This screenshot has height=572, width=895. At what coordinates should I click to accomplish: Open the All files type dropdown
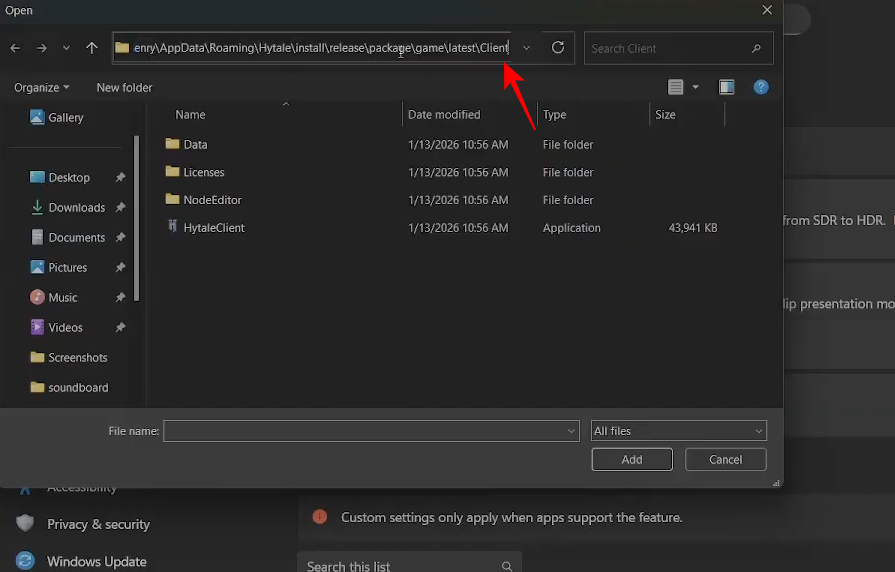[x=678, y=431]
